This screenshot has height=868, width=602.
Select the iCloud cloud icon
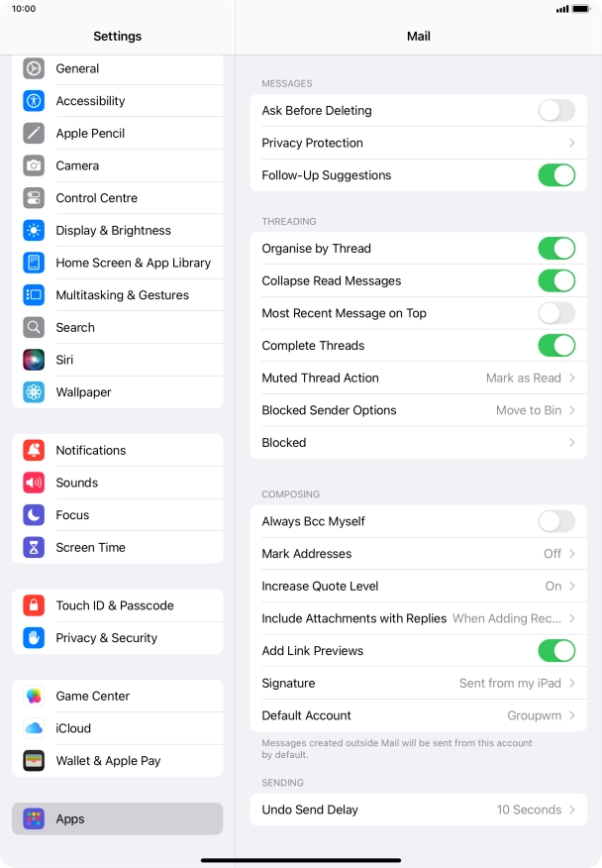(x=34, y=728)
